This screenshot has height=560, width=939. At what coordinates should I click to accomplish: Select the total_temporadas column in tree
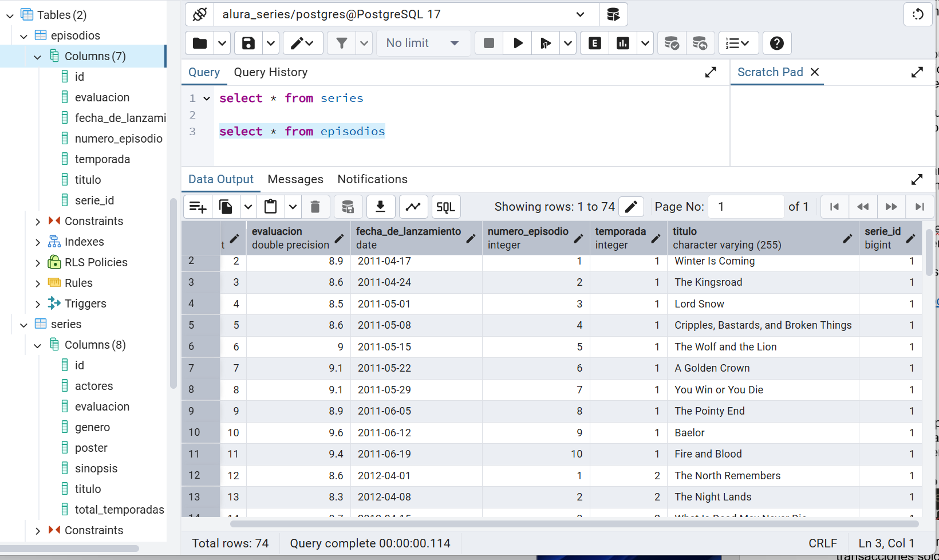coord(119,510)
